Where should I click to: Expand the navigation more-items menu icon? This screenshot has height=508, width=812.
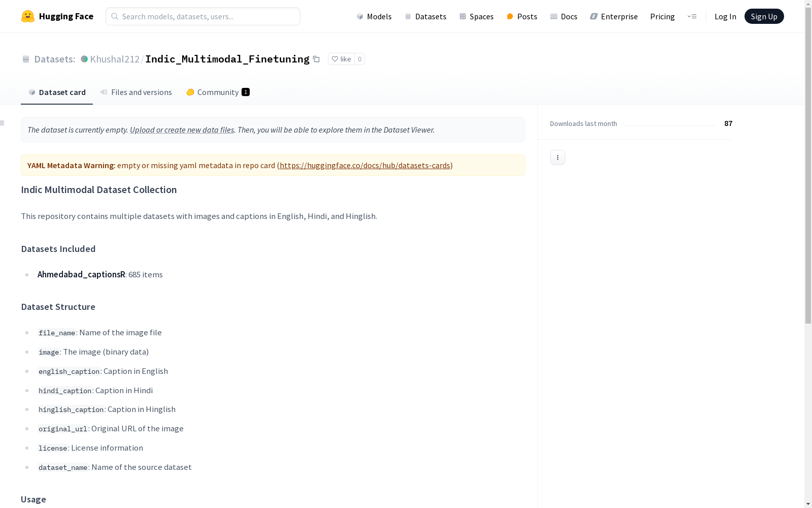click(692, 16)
